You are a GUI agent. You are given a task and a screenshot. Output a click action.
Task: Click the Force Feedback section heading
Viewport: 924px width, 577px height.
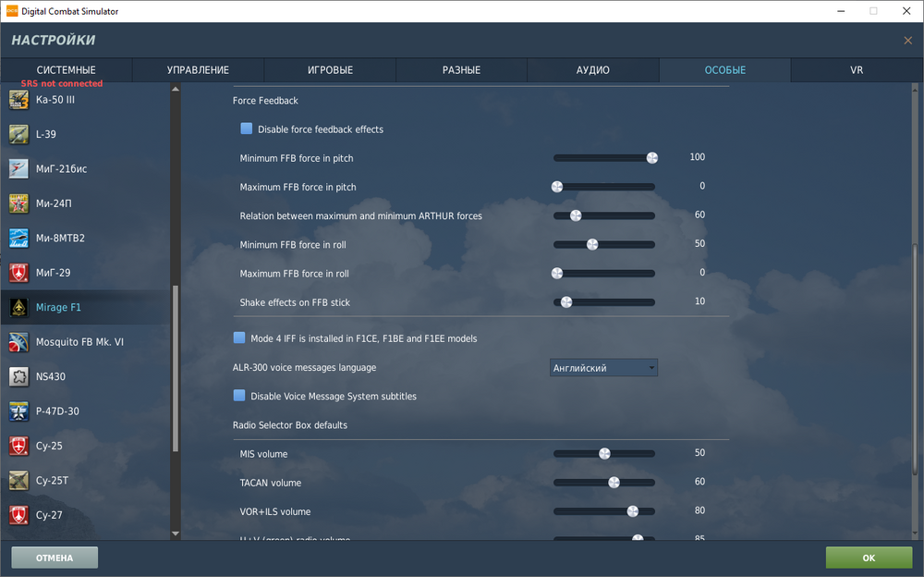click(265, 101)
